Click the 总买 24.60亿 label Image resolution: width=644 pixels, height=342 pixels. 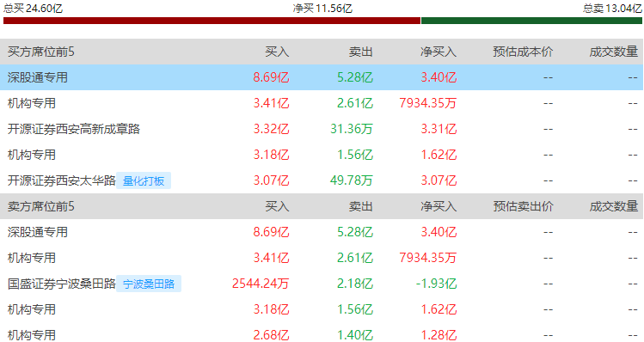coord(33,9)
